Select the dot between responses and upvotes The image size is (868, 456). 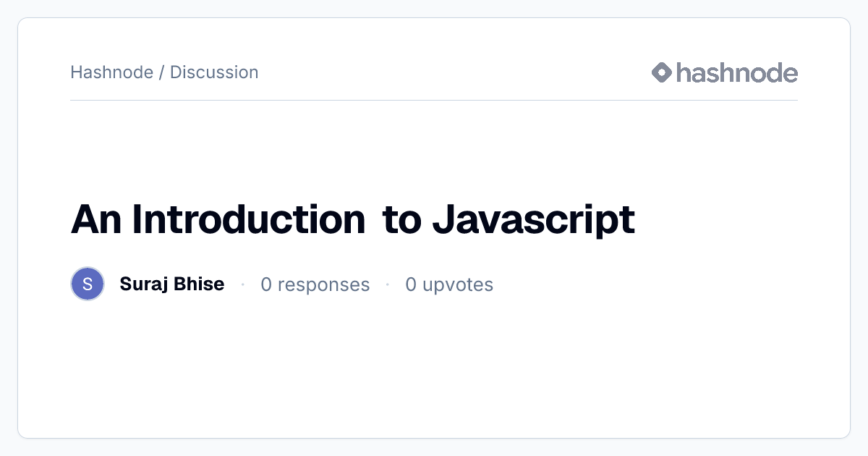[x=388, y=284]
